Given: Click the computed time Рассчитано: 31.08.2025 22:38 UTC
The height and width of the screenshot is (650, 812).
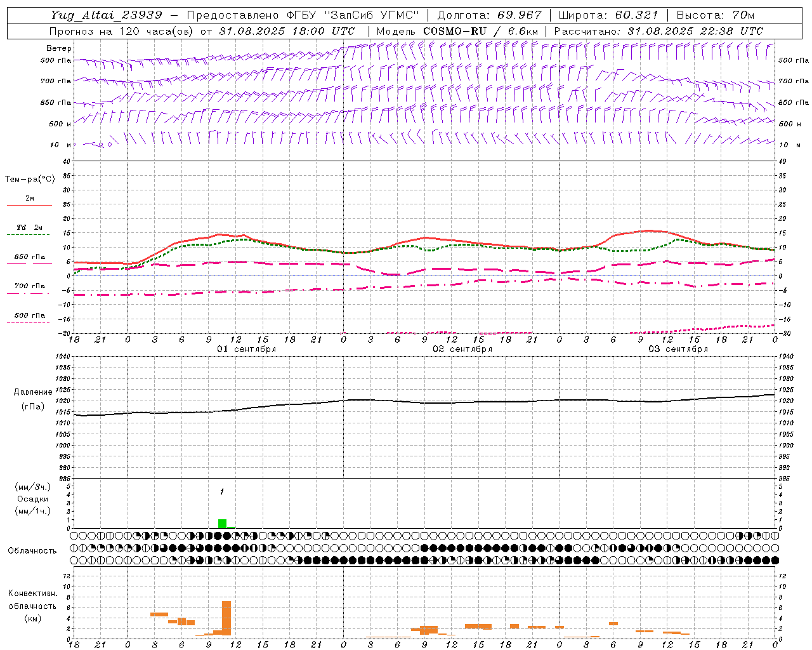Looking at the screenshot, I should (x=658, y=31).
